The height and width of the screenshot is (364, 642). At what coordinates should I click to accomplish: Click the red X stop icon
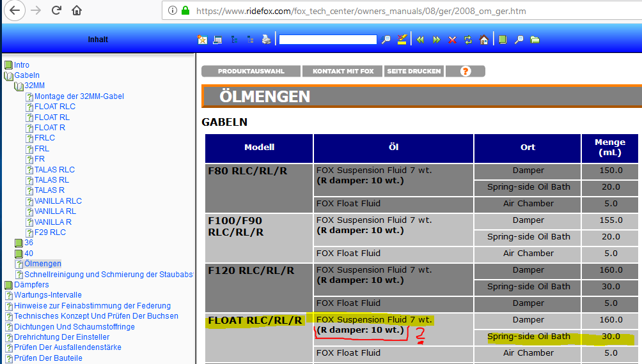click(452, 40)
